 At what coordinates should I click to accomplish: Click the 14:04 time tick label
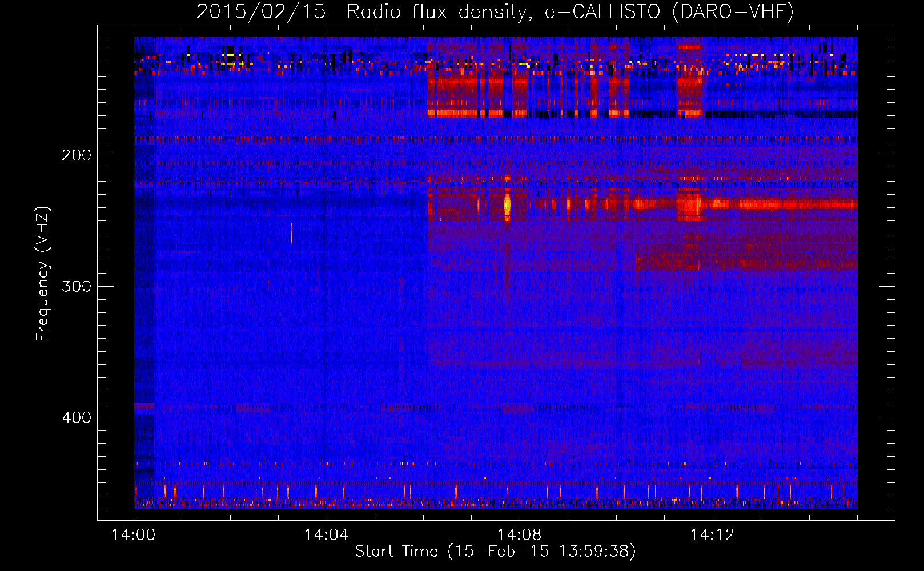pos(327,535)
